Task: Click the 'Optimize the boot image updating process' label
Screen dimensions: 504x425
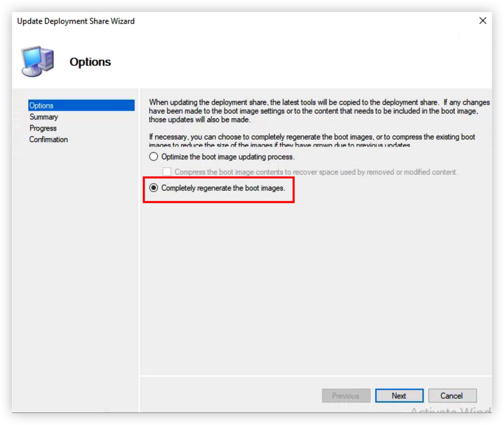Action: (228, 157)
